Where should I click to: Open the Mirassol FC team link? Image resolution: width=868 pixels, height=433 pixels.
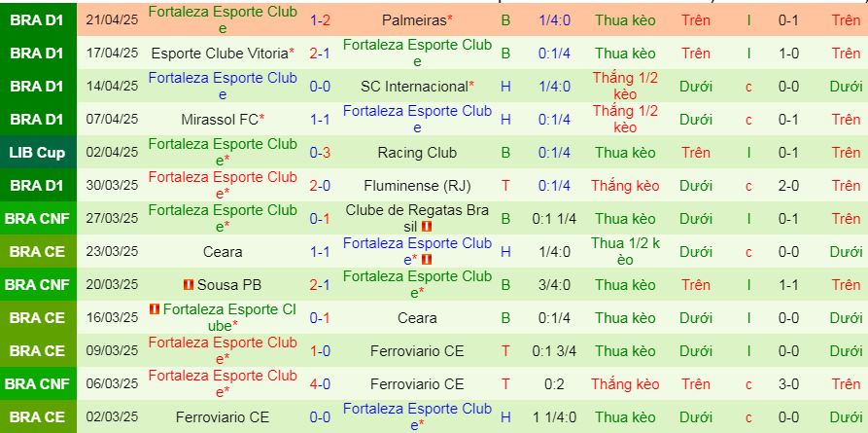point(223,120)
